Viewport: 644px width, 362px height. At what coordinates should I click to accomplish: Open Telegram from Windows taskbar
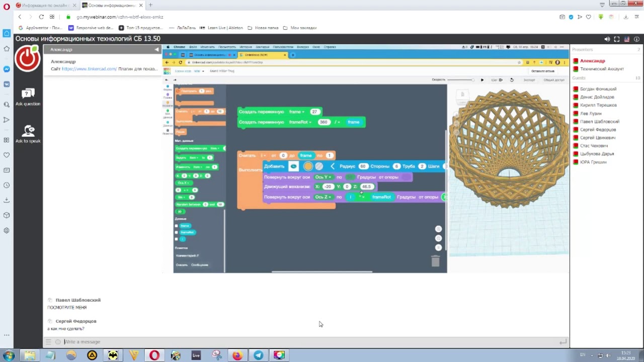(x=258, y=355)
